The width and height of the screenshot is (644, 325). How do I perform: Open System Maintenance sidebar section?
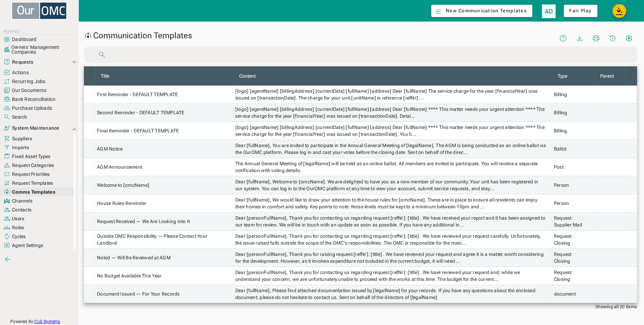[36, 128]
